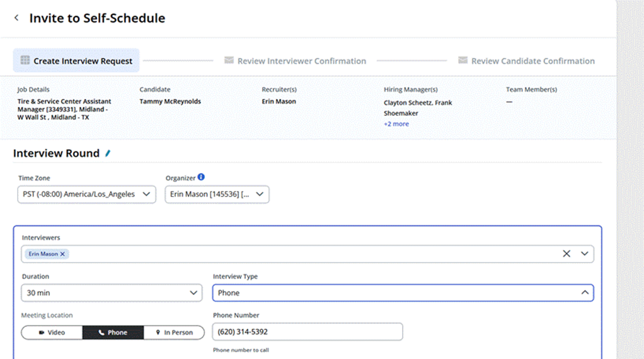Select Video meeting location
644x359 pixels.
coord(52,333)
